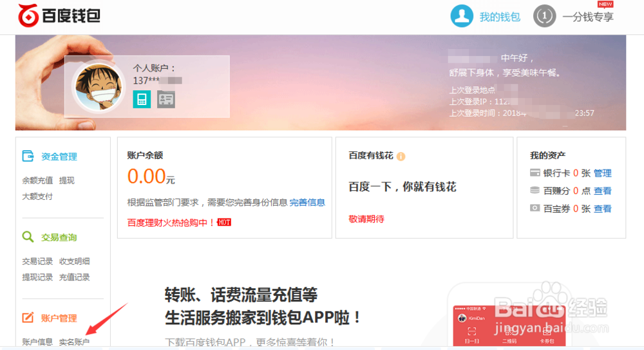Open 我的钱包 user icon

pos(462,16)
